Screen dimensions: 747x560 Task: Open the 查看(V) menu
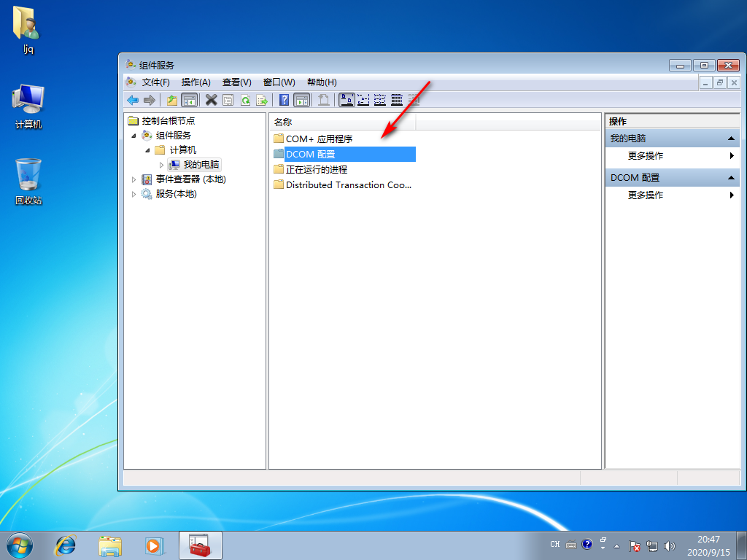236,82
